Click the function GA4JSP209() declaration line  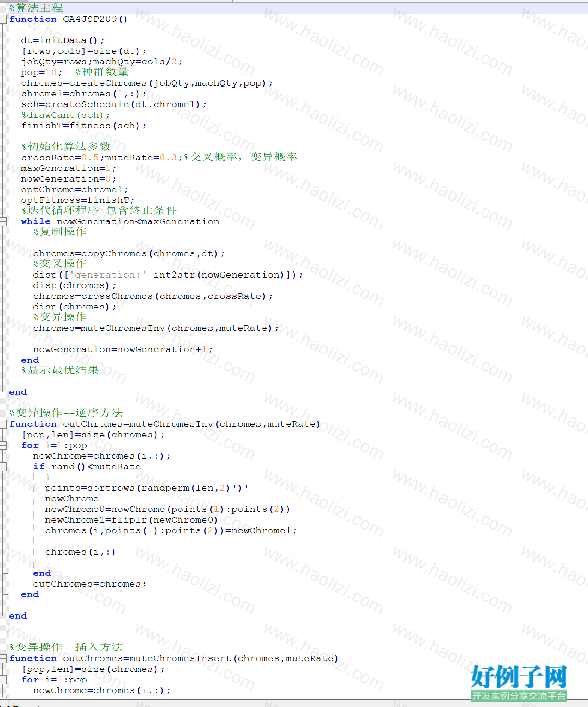69,19
